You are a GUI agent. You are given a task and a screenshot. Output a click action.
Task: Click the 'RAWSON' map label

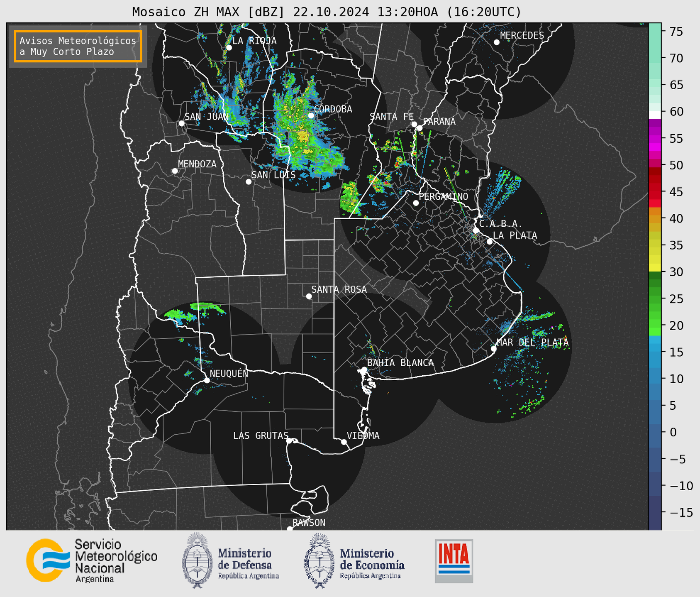309,522
